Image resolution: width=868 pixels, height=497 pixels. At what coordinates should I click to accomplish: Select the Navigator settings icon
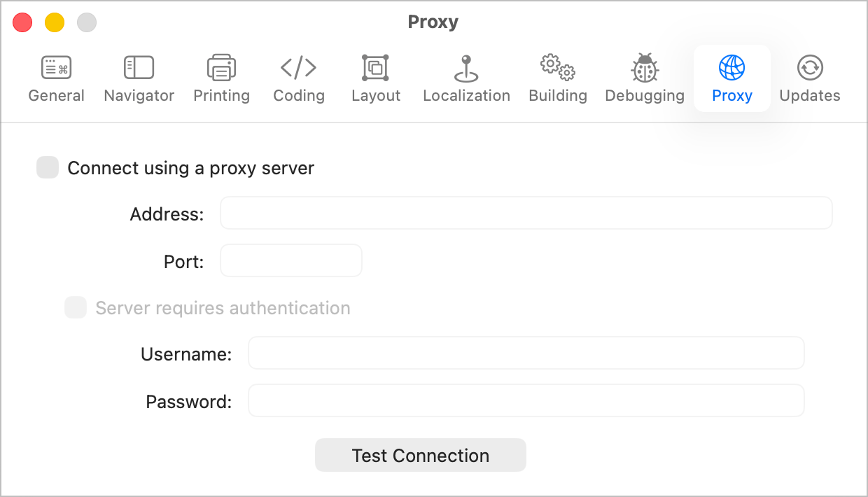point(138,77)
